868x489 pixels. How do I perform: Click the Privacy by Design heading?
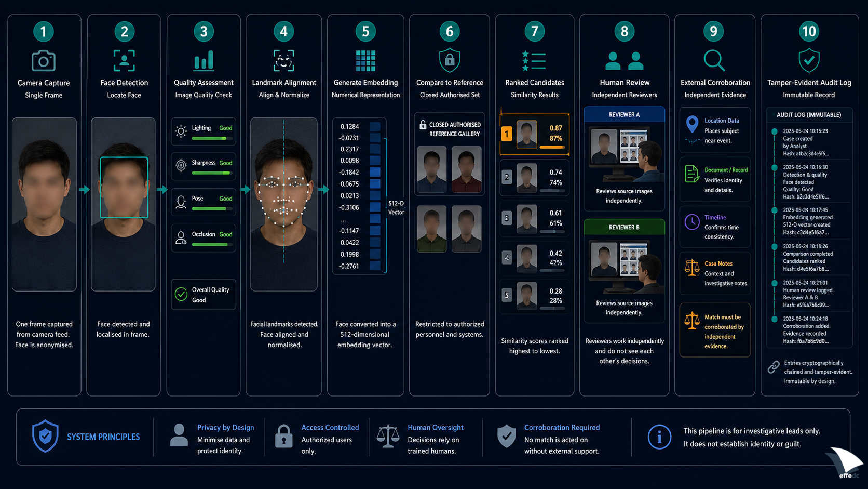225,427
